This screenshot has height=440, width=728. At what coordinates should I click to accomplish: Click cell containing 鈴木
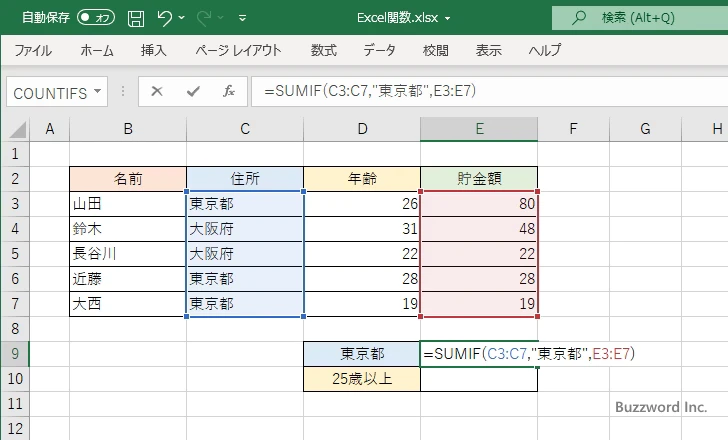pyautogui.click(x=128, y=229)
